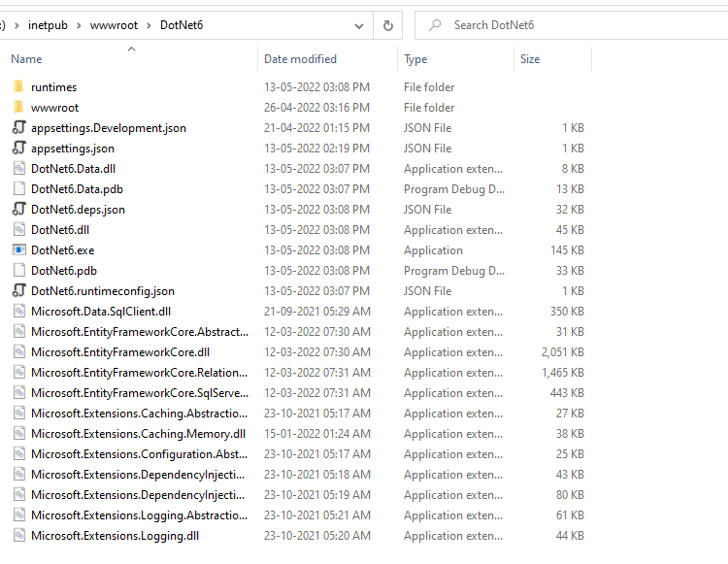This screenshot has width=728, height=564.
Task: Refresh the DotNet6 folder view
Action: click(388, 25)
